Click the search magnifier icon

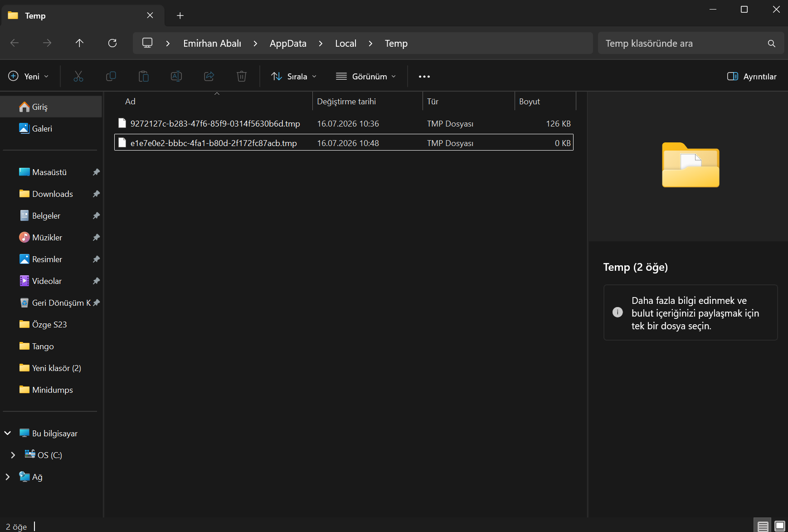(x=772, y=44)
